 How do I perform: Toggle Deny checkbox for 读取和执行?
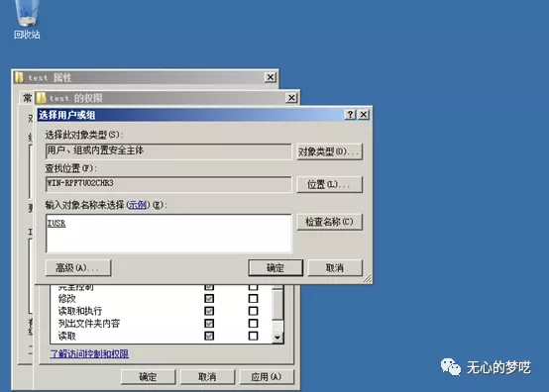tap(253, 311)
